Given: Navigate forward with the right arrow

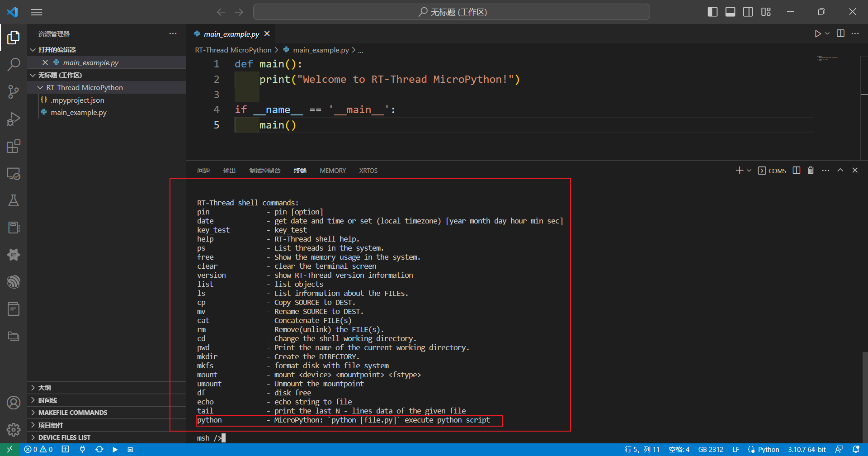Looking at the screenshot, I should point(239,12).
